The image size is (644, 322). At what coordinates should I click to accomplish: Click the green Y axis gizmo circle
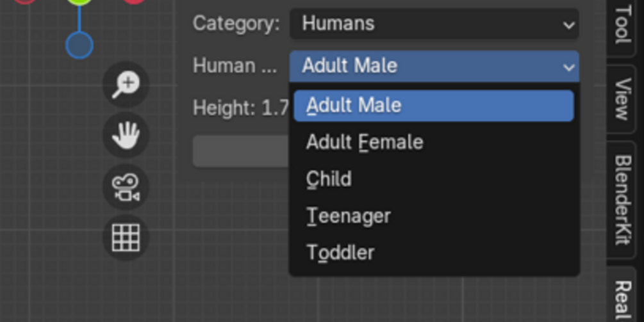(79, 3)
